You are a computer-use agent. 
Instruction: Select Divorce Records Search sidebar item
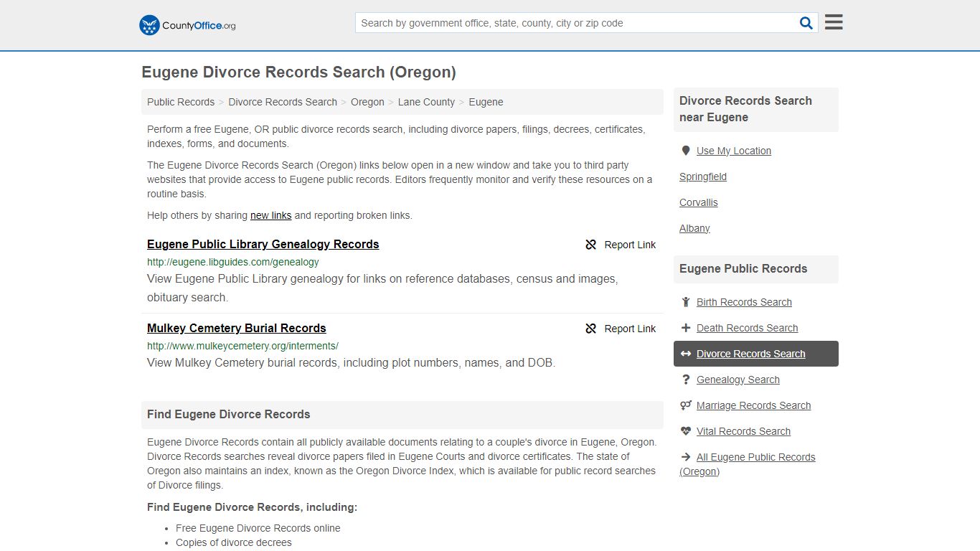click(756, 354)
